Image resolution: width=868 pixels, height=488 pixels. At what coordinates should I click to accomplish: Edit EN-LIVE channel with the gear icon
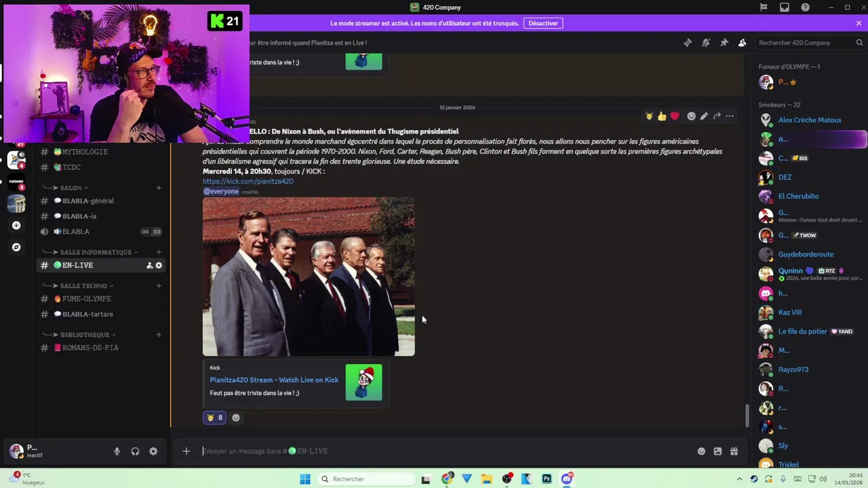pos(159,266)
